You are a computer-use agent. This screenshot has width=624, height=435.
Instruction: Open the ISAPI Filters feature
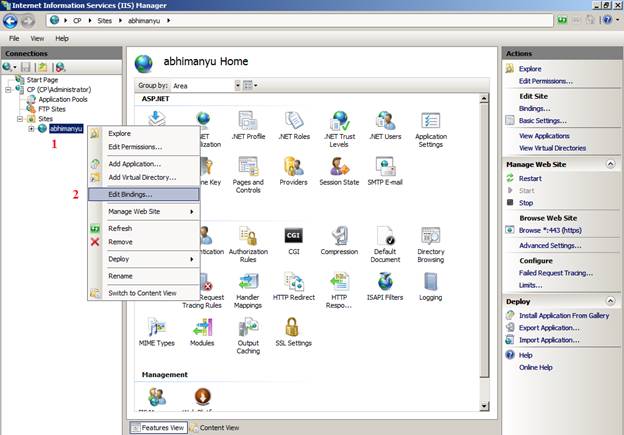click(x=385, y=286)
